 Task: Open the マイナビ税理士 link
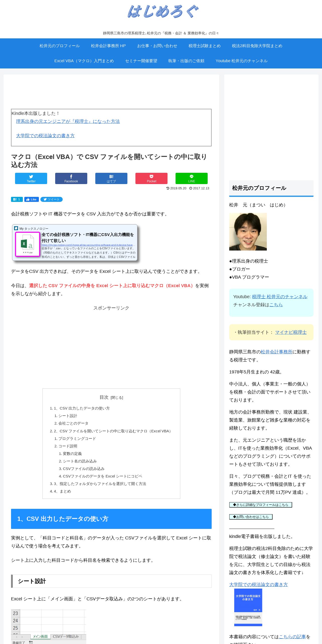[291, 332]
